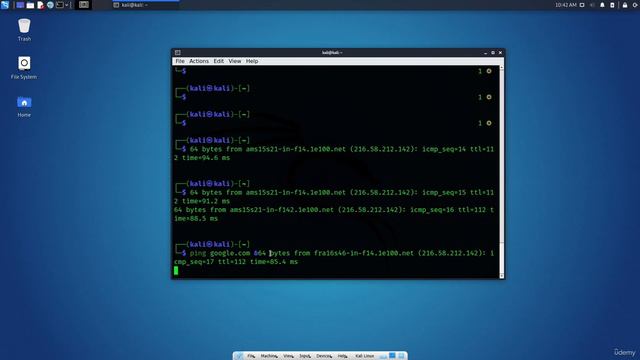
Task: Open the terminal Help menu
Action: pos(252,61)
